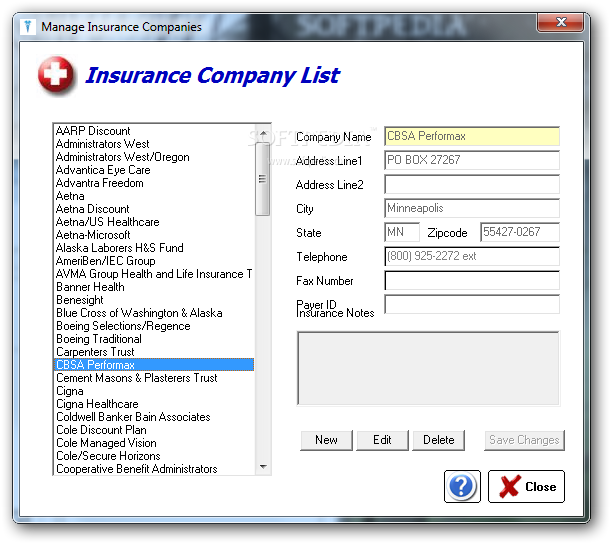Click the New button
Viewport: 611px width, 544px height.
326,440
